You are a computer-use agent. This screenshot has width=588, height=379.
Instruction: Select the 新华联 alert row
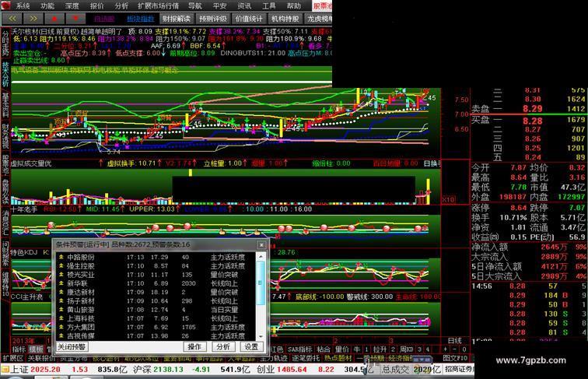tap(156, 283)
